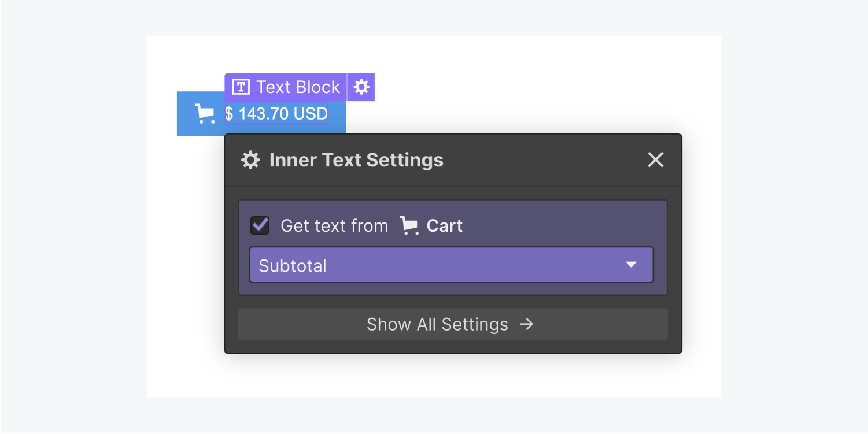This screenshot has height=434, width=868.
Task: Click the Inner Text Settings title
Action: [x=356, y=160]
